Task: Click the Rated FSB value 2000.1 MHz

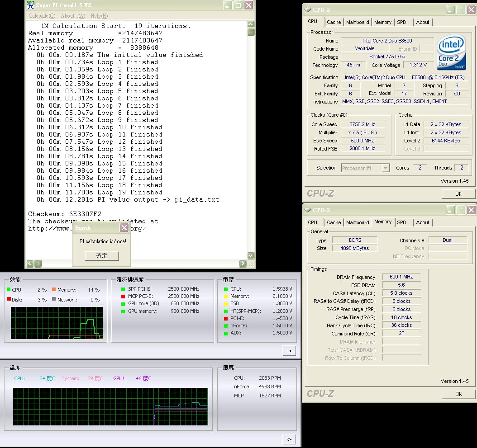Action: 363,149
